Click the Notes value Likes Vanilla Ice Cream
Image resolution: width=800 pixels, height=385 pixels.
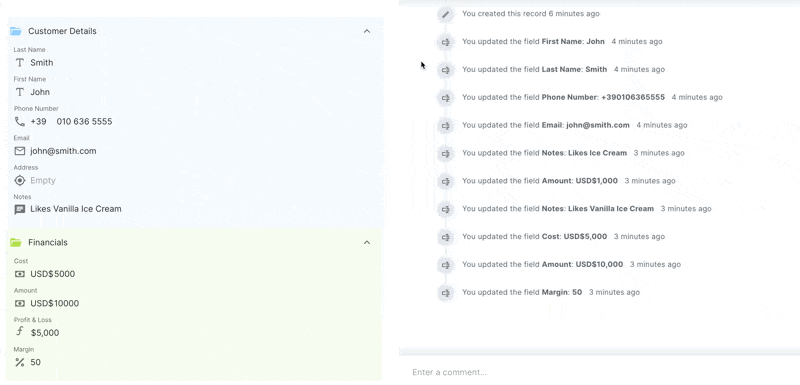pyautogui.click(x=76, y=209)
